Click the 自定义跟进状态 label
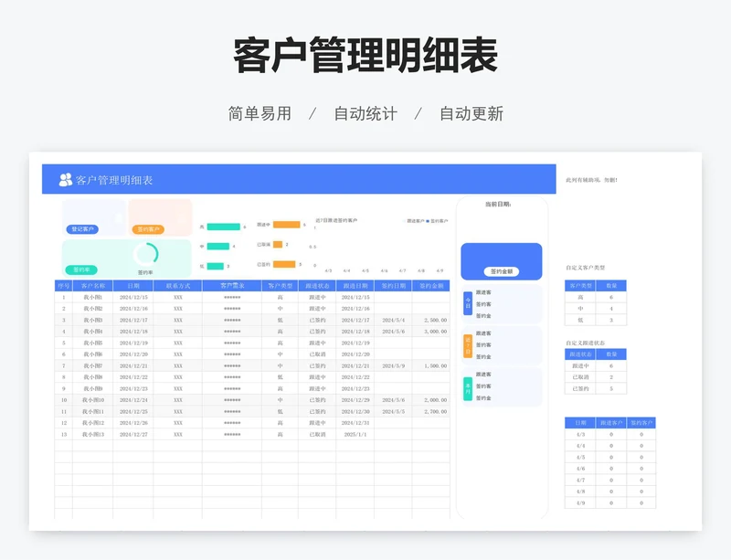The image size is (731, 560). point(585,343)
